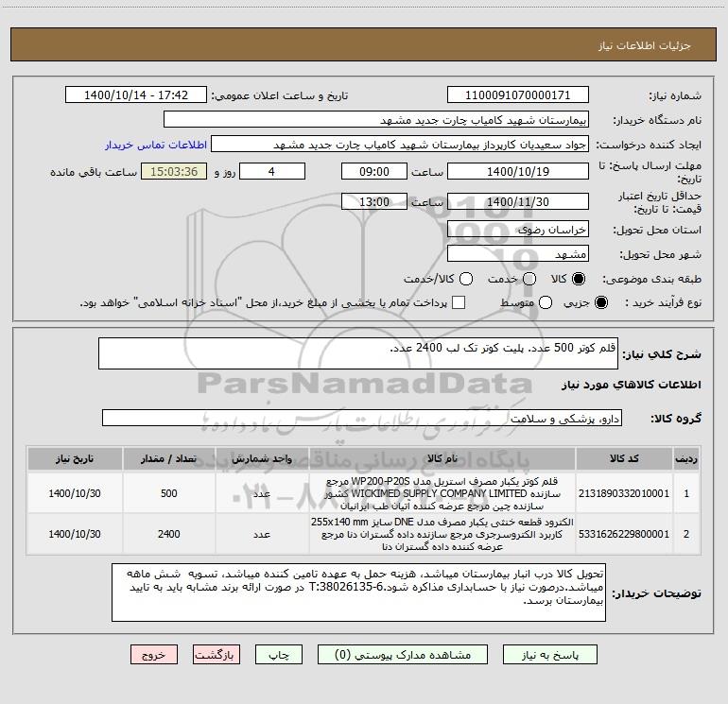Click the remaining days field showing 4
This screenshot has width=728, height=704.
pyautogui.click(x=272, y=171)
